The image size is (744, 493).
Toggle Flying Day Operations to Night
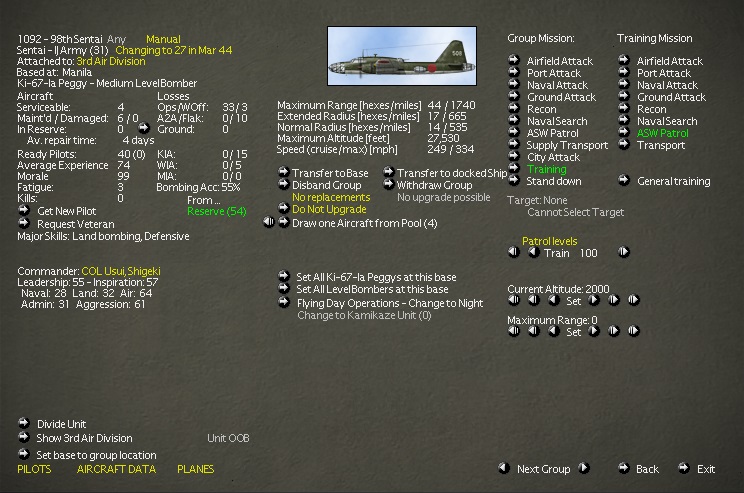283,302
